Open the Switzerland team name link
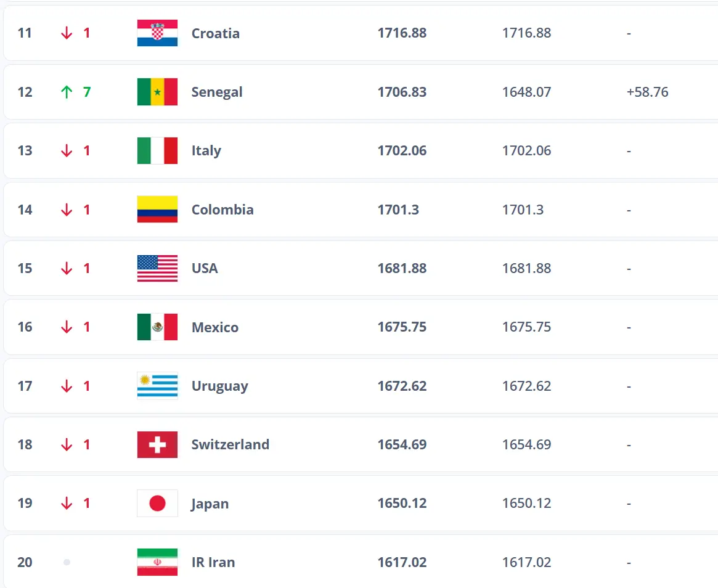This screenshot has width=718, height=588. (230, 445)
